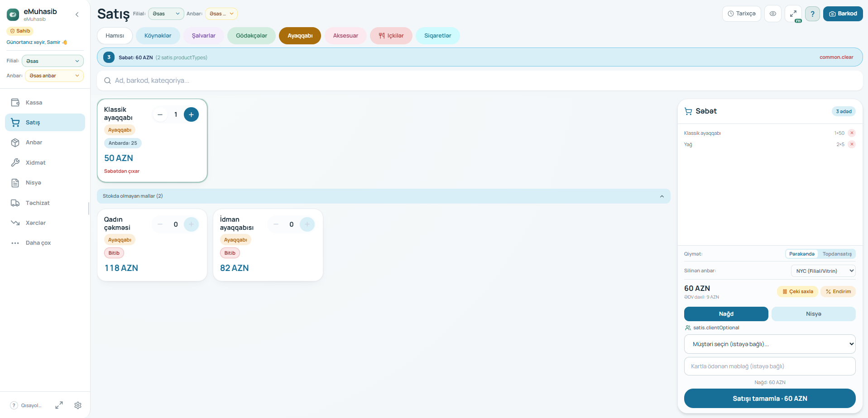Open Qısayol shortcuts help
The image size is (868, 418).
(26, 405)
